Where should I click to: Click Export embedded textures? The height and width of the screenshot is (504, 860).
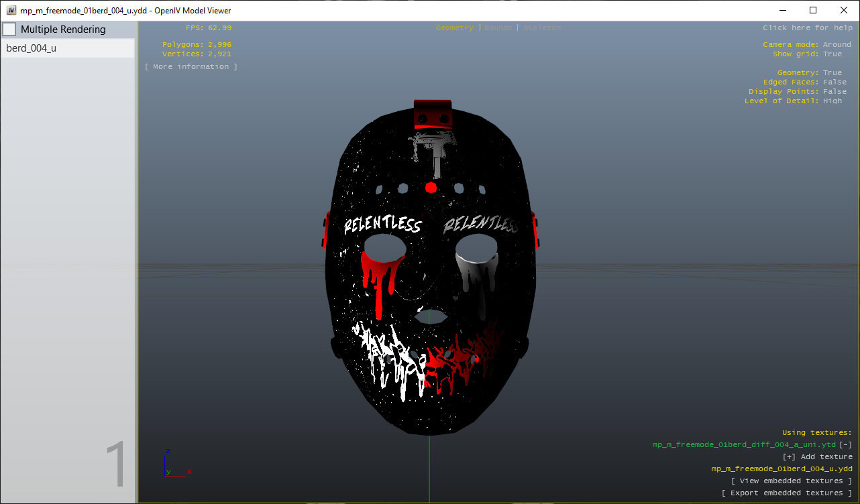(787, 493)
